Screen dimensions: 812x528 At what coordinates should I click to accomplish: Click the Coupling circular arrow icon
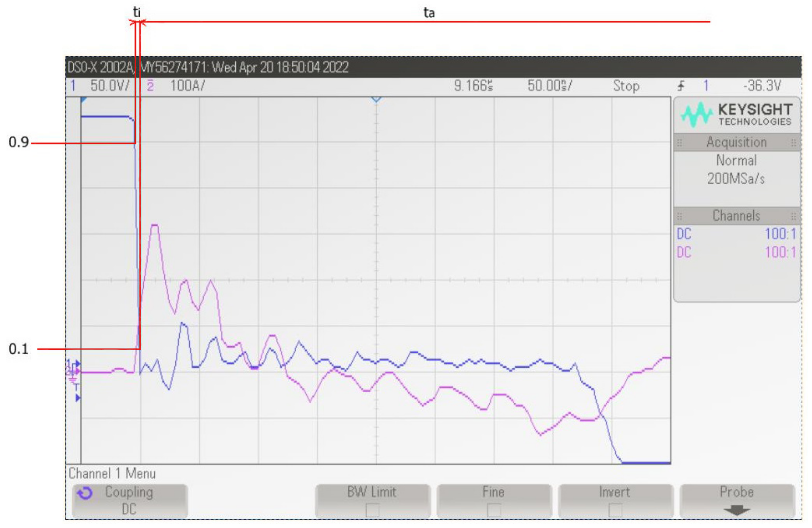[85, 493]
